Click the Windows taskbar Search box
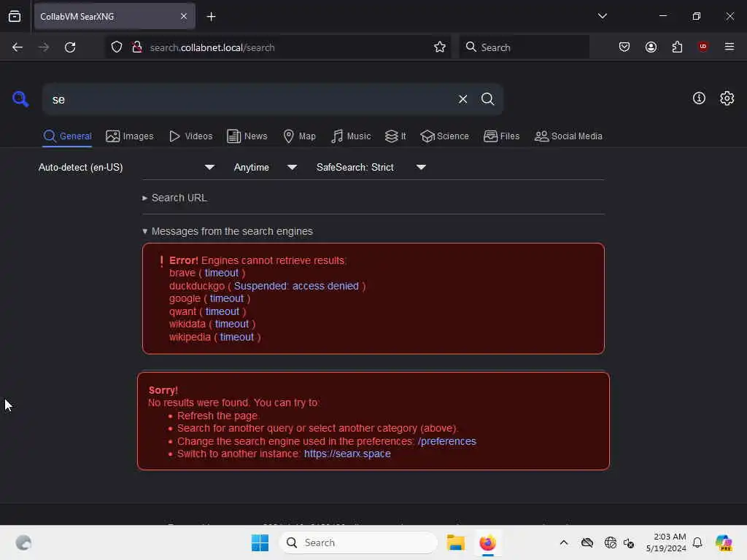Screen dimensions: 747x560 tap(358, 542)
